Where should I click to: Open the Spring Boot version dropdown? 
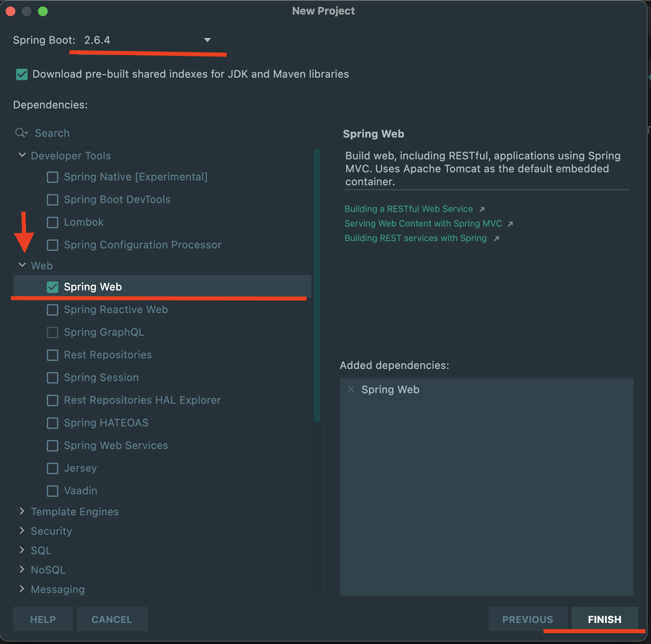148,40
